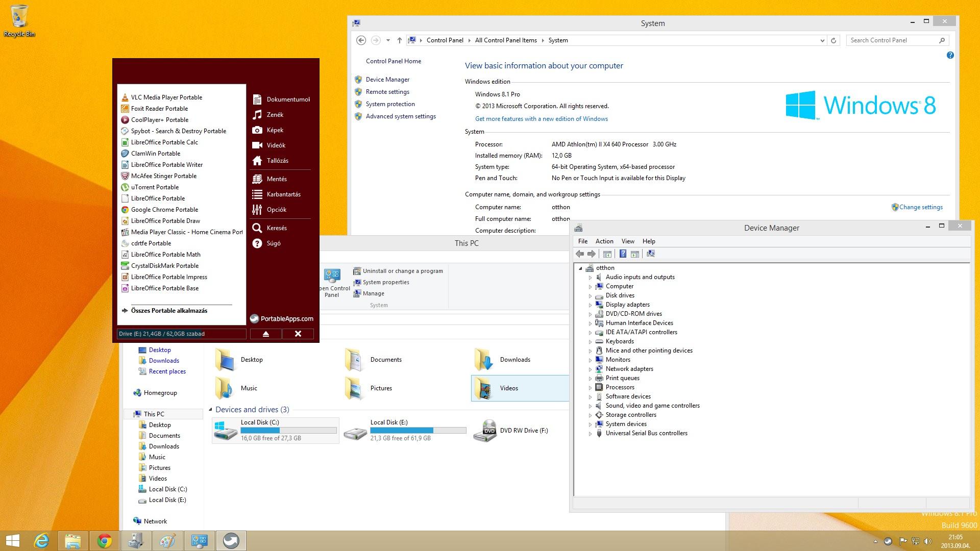
Task: Launch ClamWin Portable
Action: point(151,154)
